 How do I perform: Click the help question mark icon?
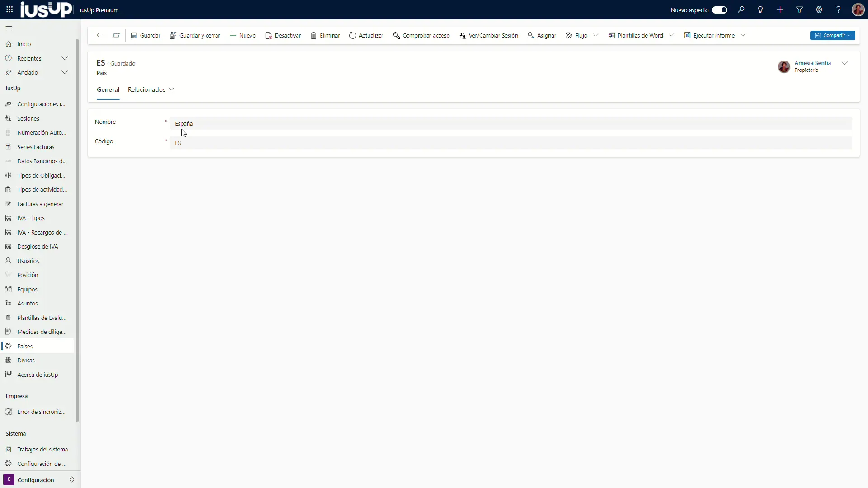(838, 10)
